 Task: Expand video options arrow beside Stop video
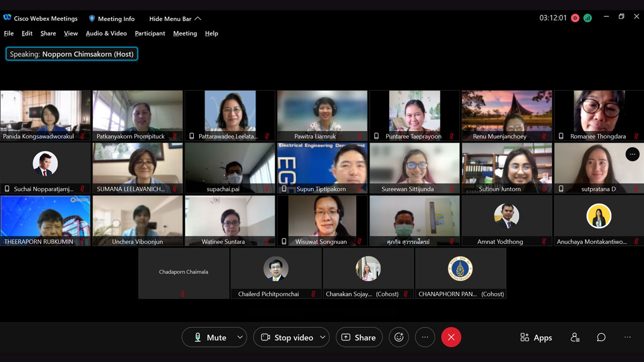click(323, 337)
